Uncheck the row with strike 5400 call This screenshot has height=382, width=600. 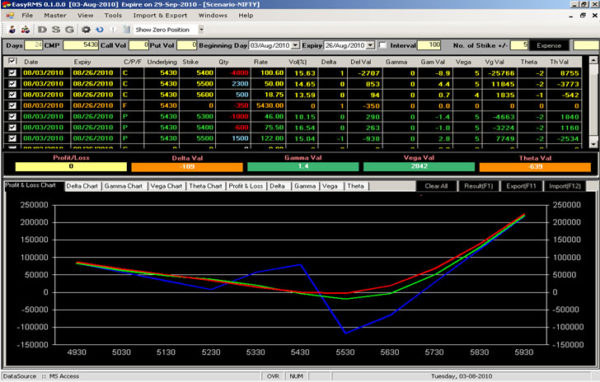tap(12, 73)
